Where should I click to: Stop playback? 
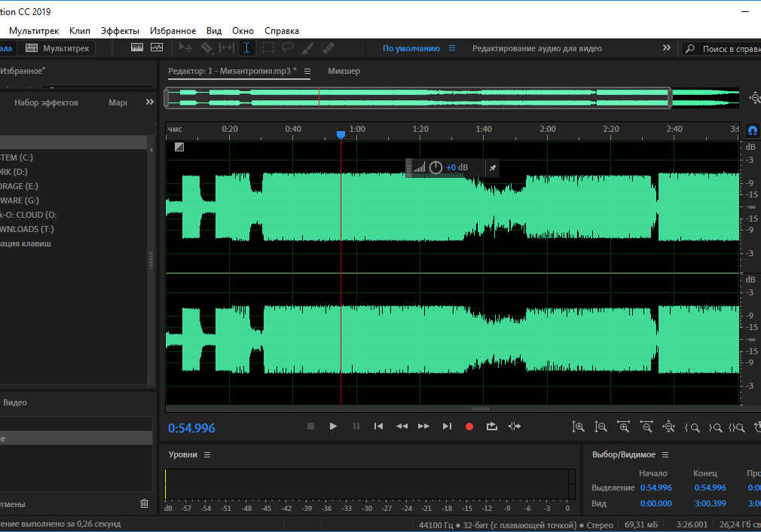[310, 427]
